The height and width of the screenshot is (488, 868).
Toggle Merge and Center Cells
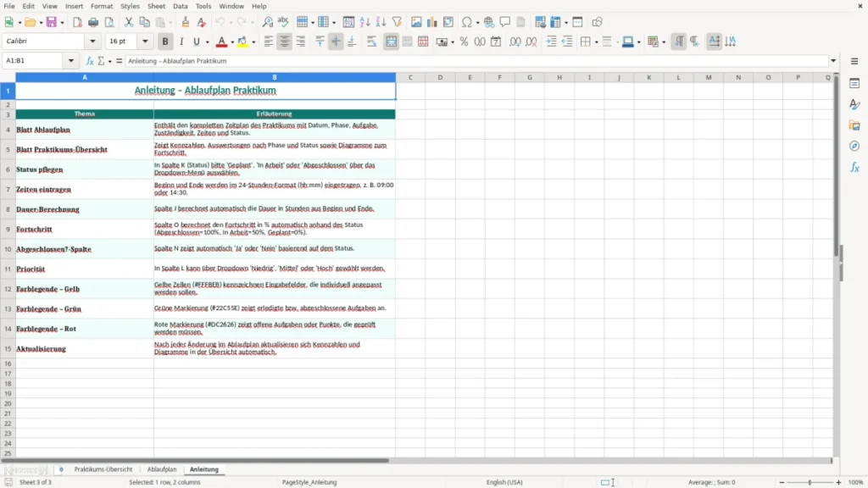(x=392, y=42)
